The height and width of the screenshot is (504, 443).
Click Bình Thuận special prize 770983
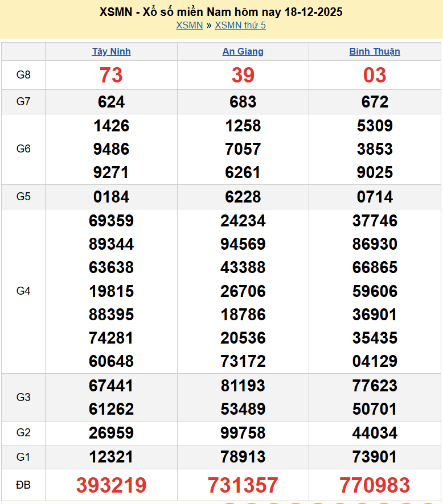374,485
